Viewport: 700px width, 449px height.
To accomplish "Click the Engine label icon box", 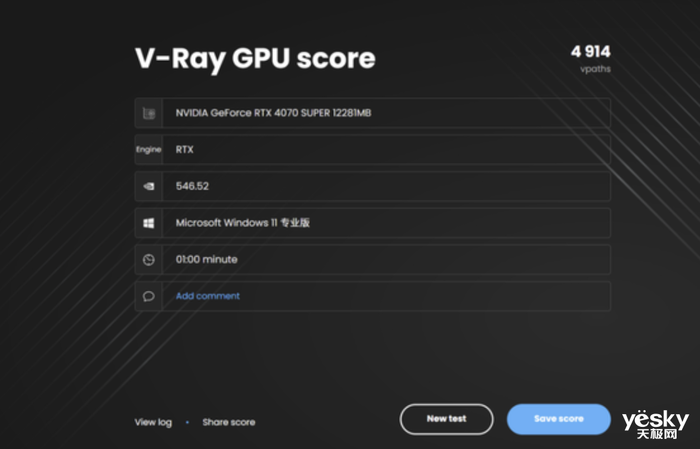I will (x=149, y=150).
